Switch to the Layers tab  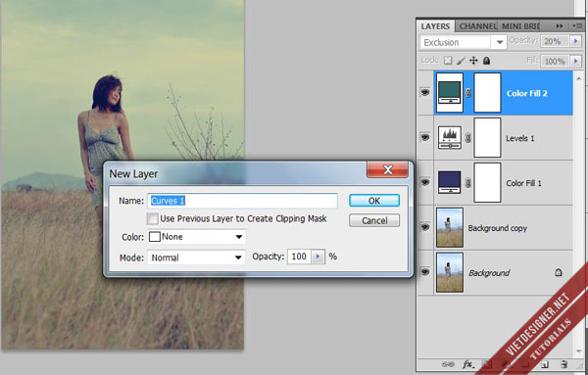point(435,26)
